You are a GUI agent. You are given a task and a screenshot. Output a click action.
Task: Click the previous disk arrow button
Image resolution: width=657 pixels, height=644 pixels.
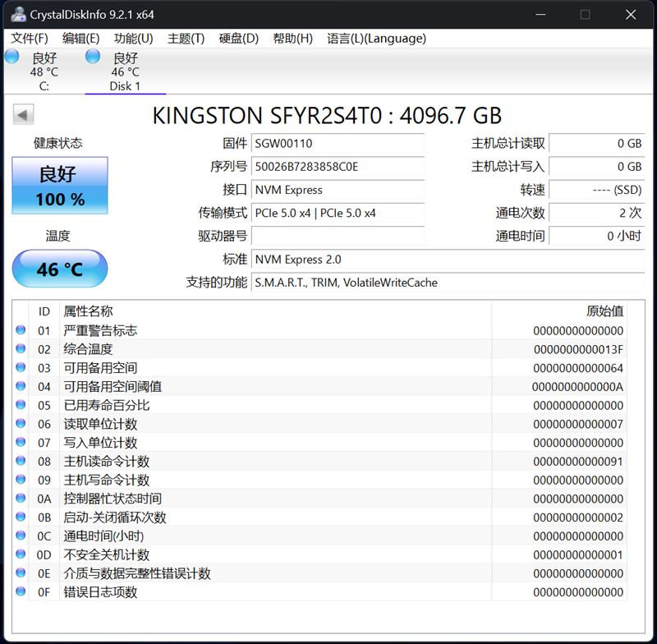24,115
